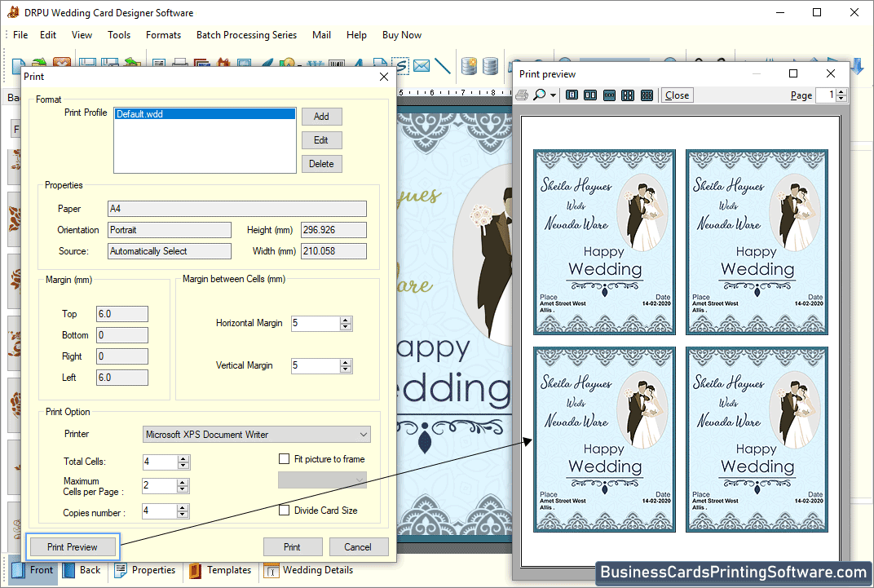Decrease Copies number with down arrow
Viewport: 874px width, 588px height.
click(183, 515)
